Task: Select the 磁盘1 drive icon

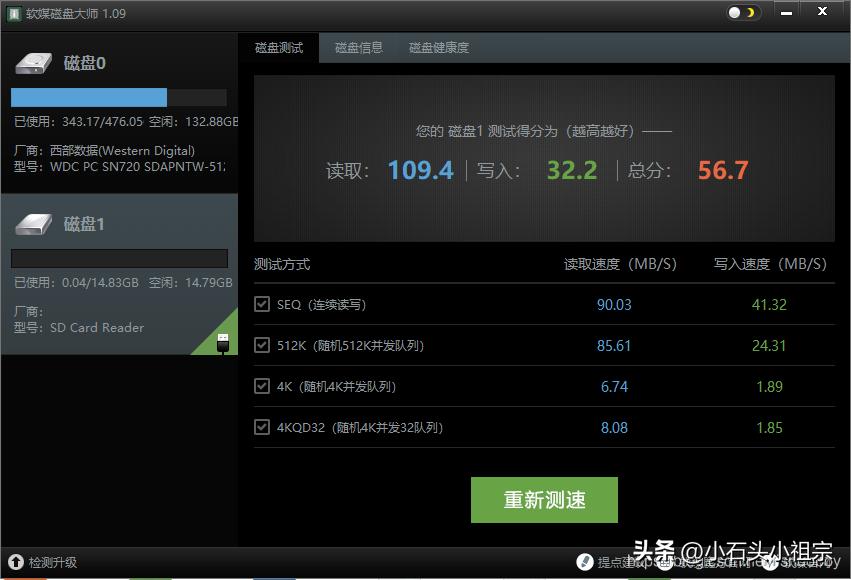Action: (34, 224)
